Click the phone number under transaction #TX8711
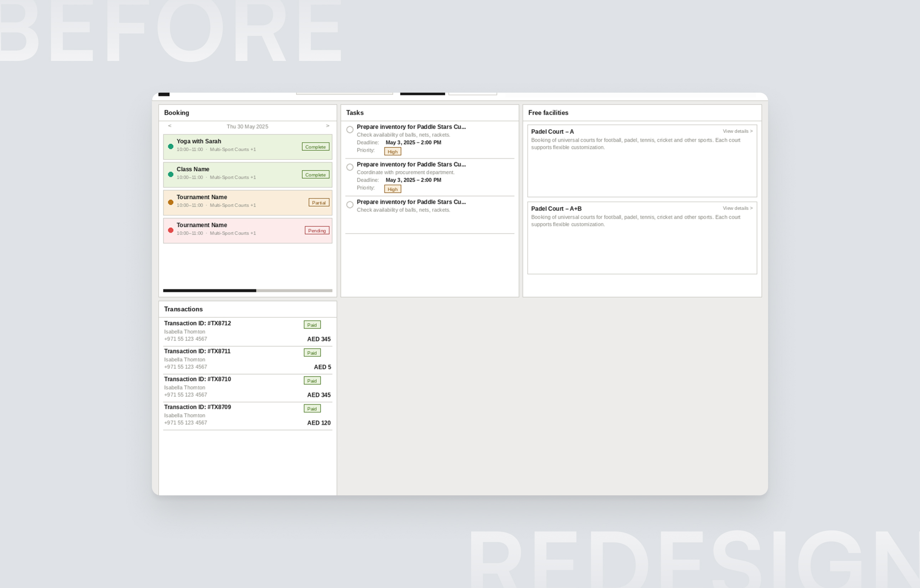 click(x=186, y=367)
